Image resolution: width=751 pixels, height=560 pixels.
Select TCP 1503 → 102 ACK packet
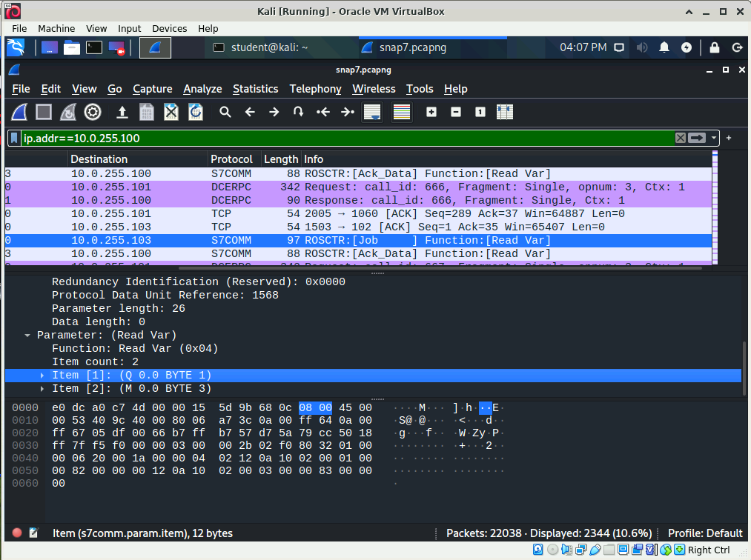358,227
